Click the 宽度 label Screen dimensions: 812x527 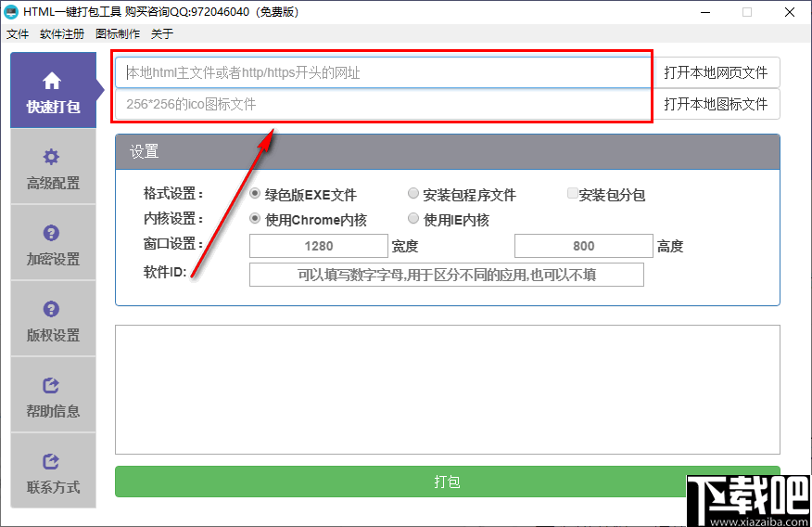[405, 246]
